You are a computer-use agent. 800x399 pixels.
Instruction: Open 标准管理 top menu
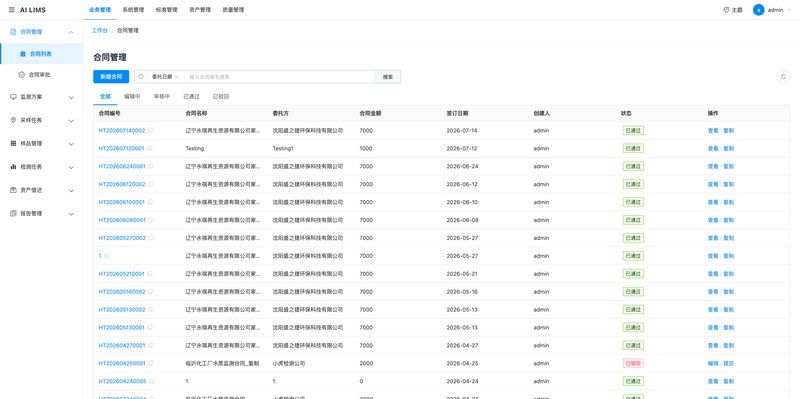tap(166, 10)
